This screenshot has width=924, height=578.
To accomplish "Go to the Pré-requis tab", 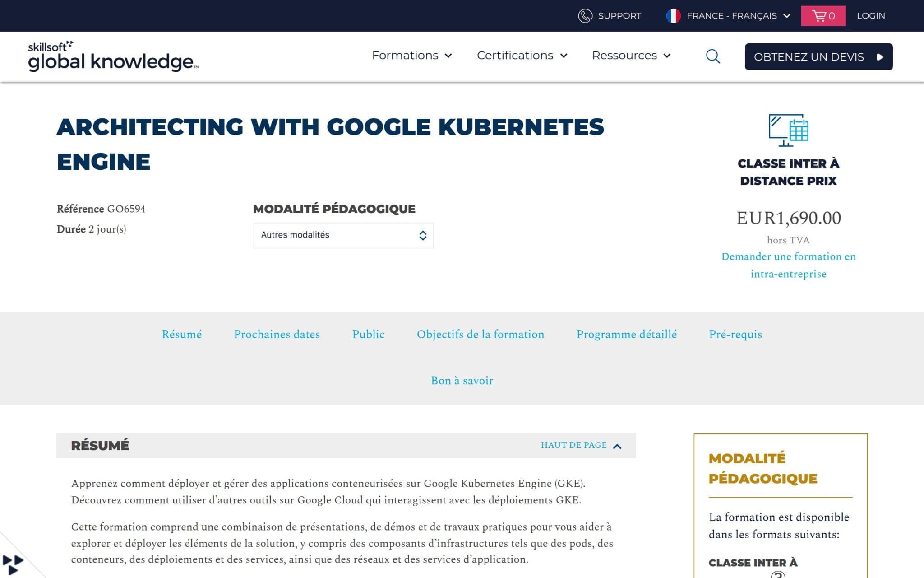I will [x=735, y=335].
